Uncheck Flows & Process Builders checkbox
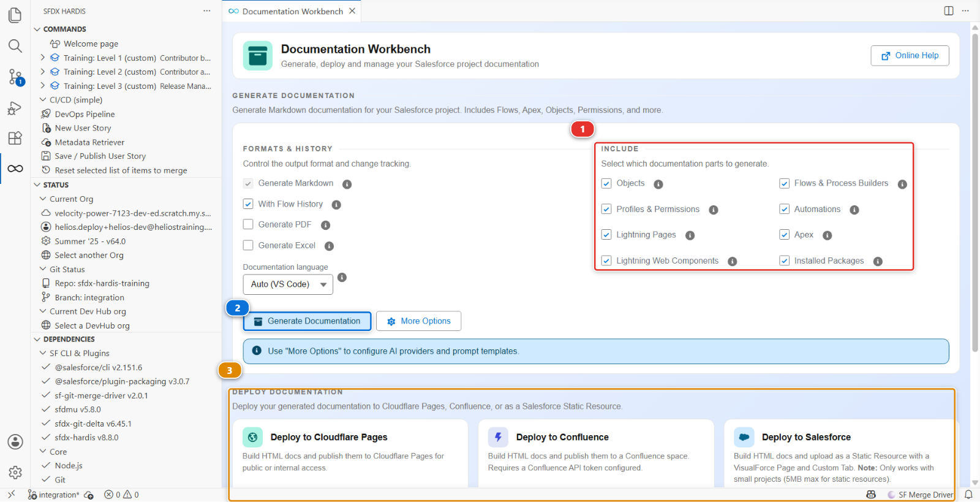This screenshot has height=502, width=980. tap(784, 183)
